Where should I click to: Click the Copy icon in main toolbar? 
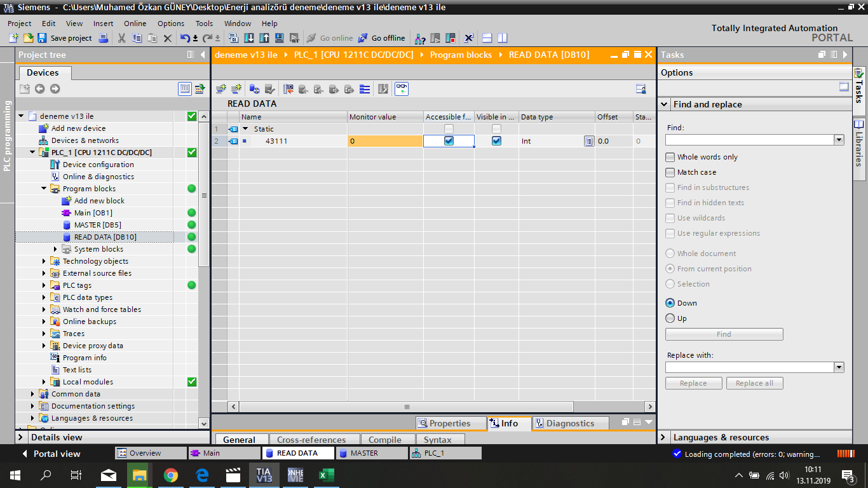[x=137, y=38]
